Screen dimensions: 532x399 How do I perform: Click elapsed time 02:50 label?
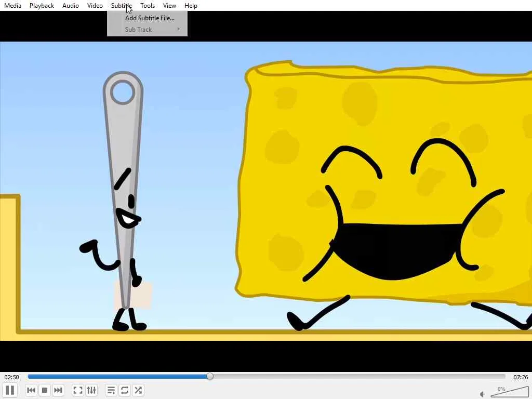(11, 377)
